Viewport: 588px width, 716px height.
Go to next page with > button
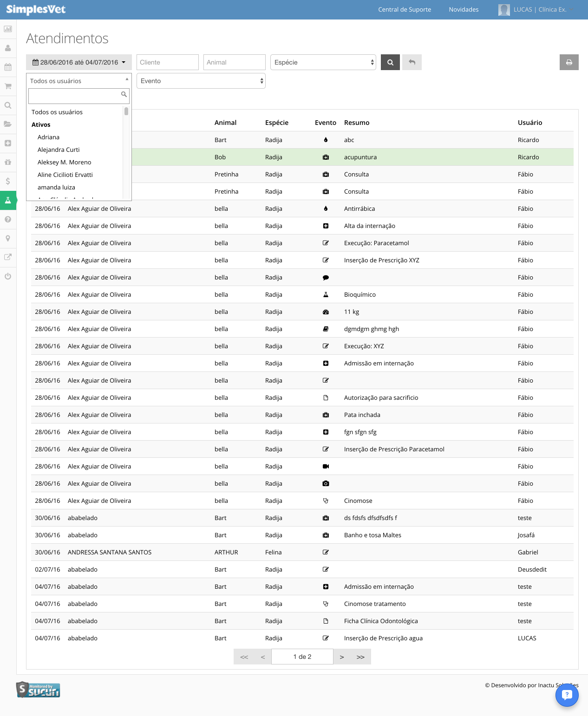pyautogui.click(x=342, y=657)
